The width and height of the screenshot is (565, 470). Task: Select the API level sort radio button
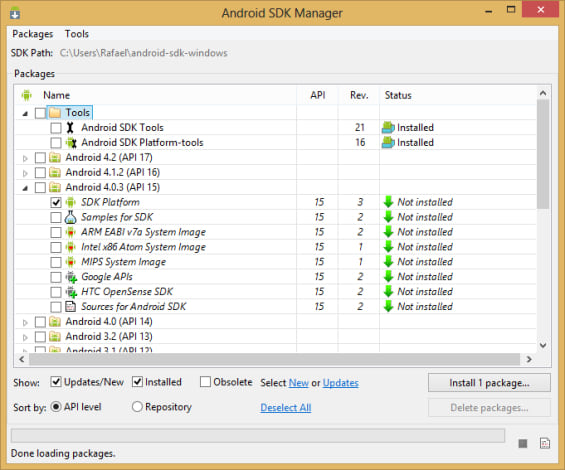pos(56,407)
